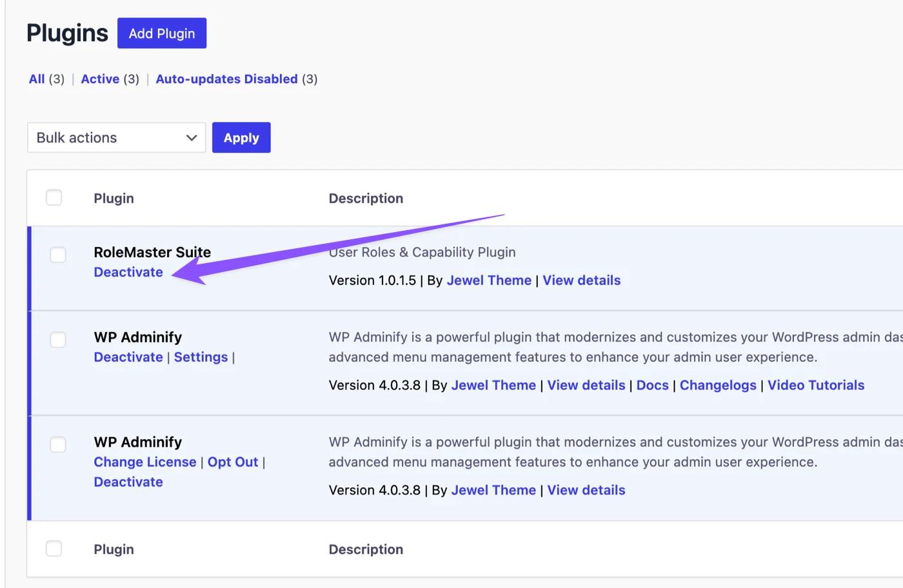Viewport: 903px width, 588px height.
Task: View details in last WP Adminify row
Action: click(x=586, y=491)
